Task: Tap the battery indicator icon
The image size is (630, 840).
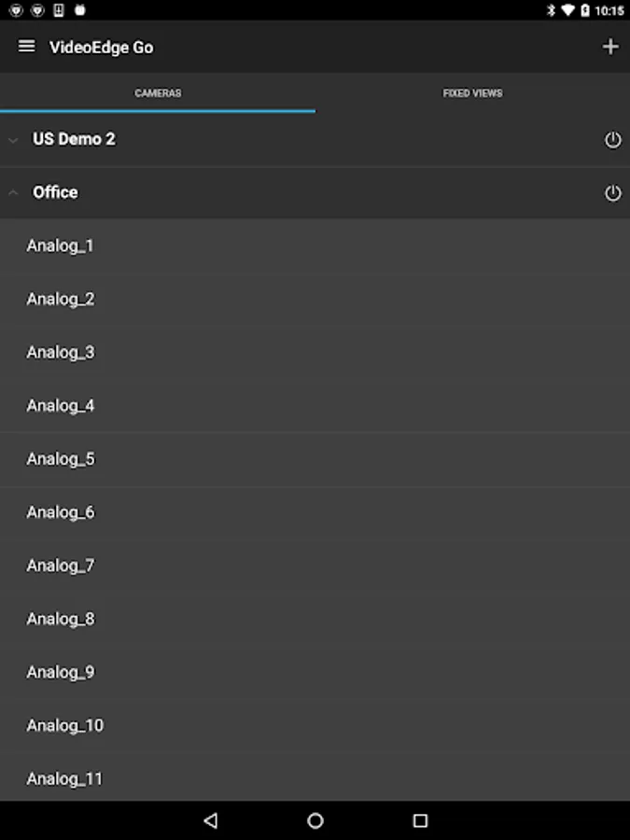Action: (x=585, y=10)
